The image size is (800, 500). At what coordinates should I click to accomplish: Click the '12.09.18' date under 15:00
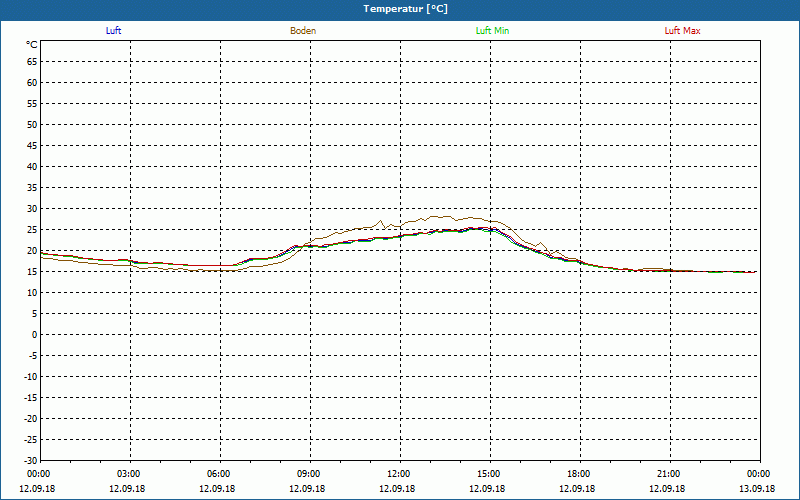(487, 489)
